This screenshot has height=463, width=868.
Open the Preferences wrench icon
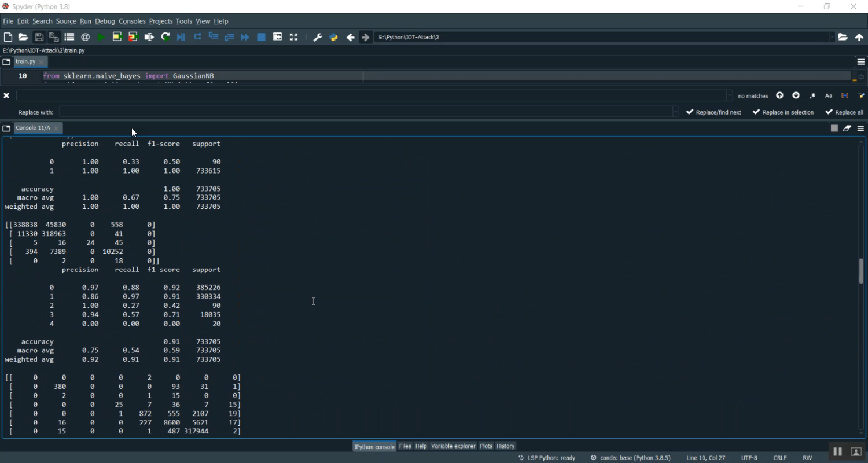tap(317, 37)
